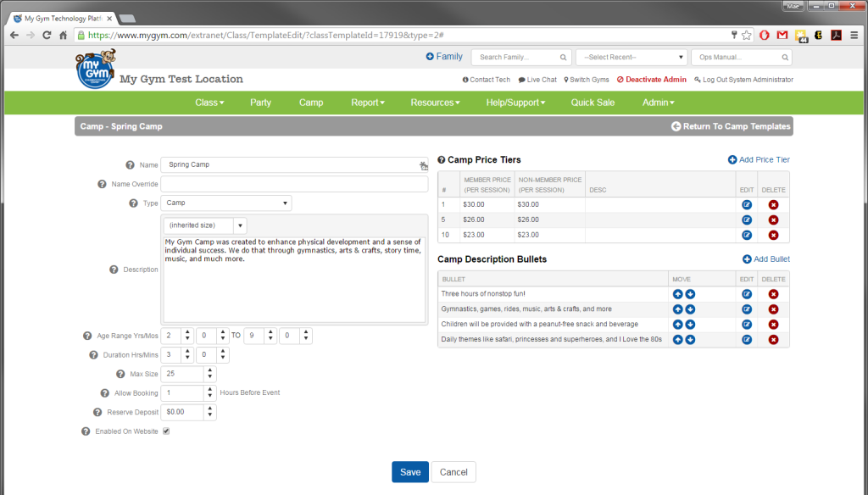Click Return To Camp Templates link

731,126
